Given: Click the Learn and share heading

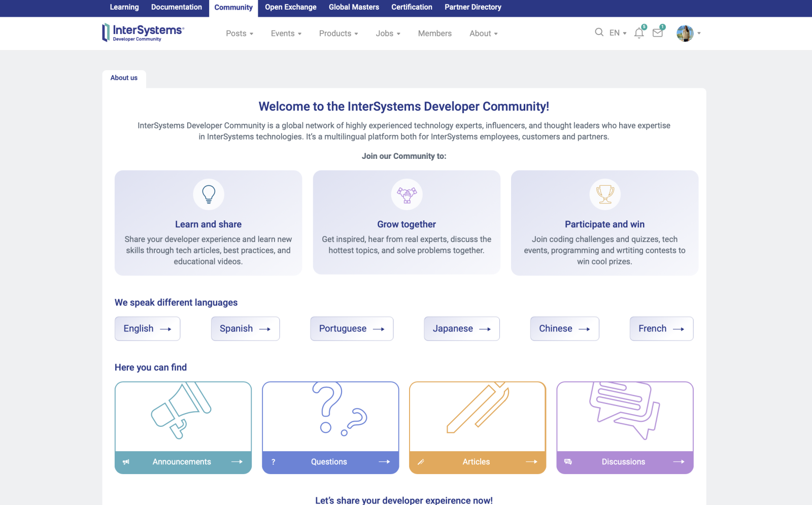Looking at the screenshot, I should (208, 224).
